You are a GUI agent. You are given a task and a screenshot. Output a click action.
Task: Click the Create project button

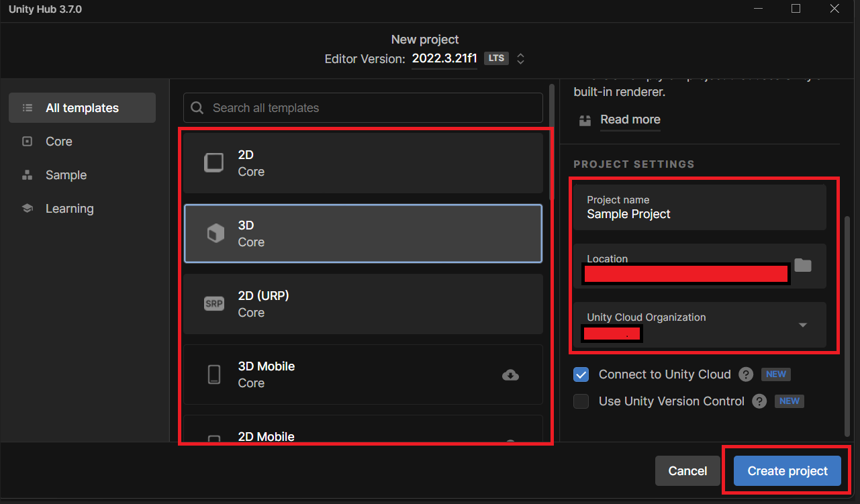787,471
